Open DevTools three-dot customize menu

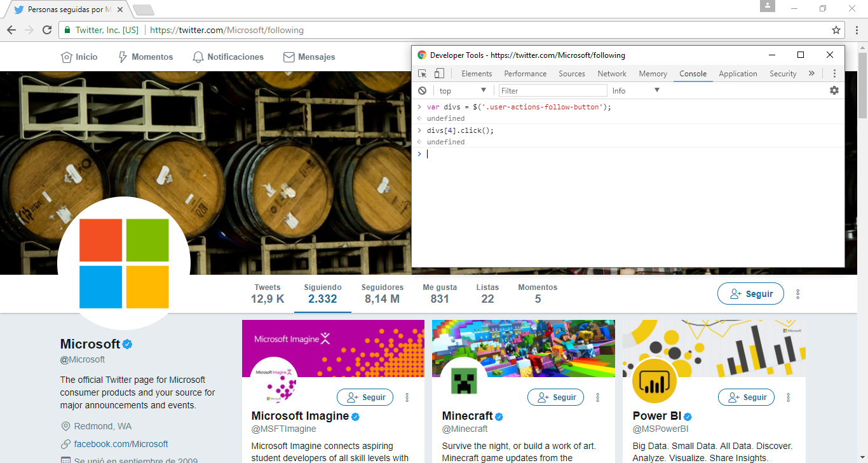pos(834,74)
